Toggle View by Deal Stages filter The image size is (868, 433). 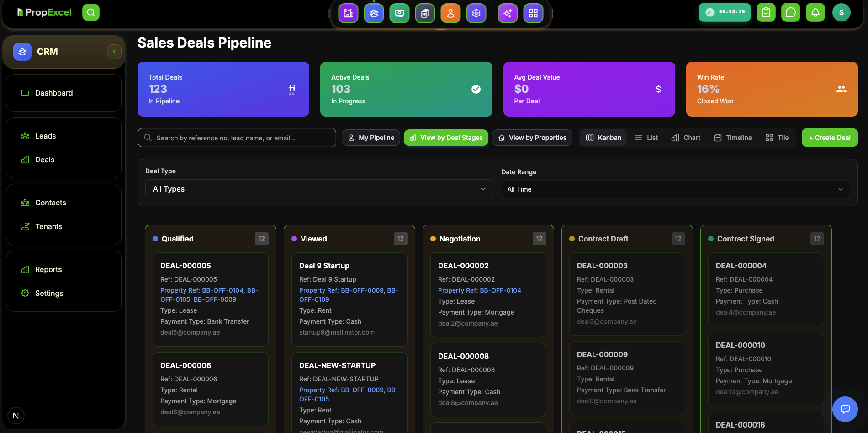coord(445,137)
